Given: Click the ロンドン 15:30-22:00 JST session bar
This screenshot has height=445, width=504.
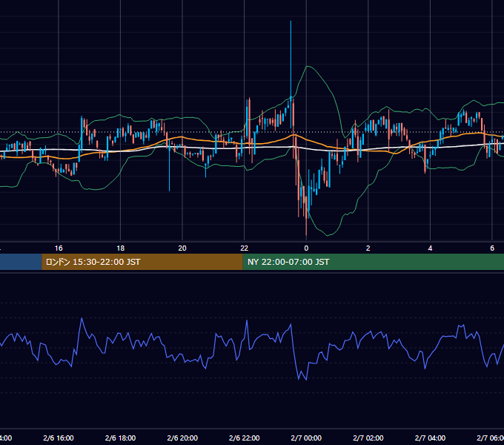Looking at the screenshot, I should (142, 262).
